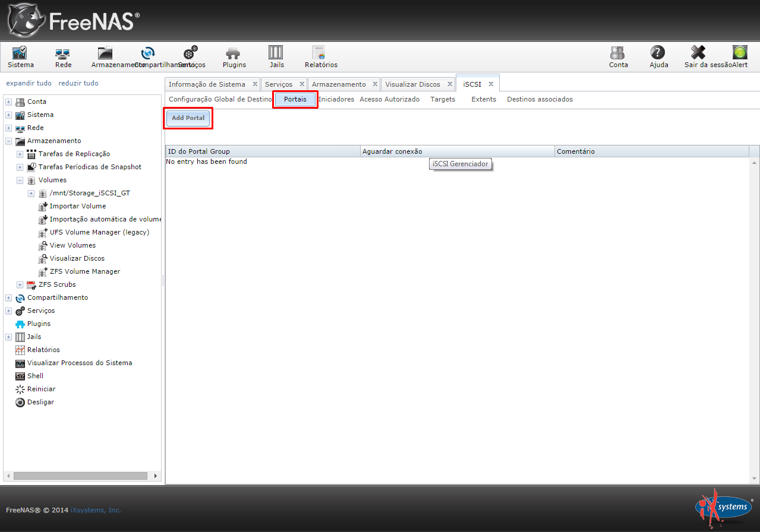The height and width of the screenshot is (532, 760).
Task: Switch to the Iniciadores sub-tab
Action: (336, 100)
